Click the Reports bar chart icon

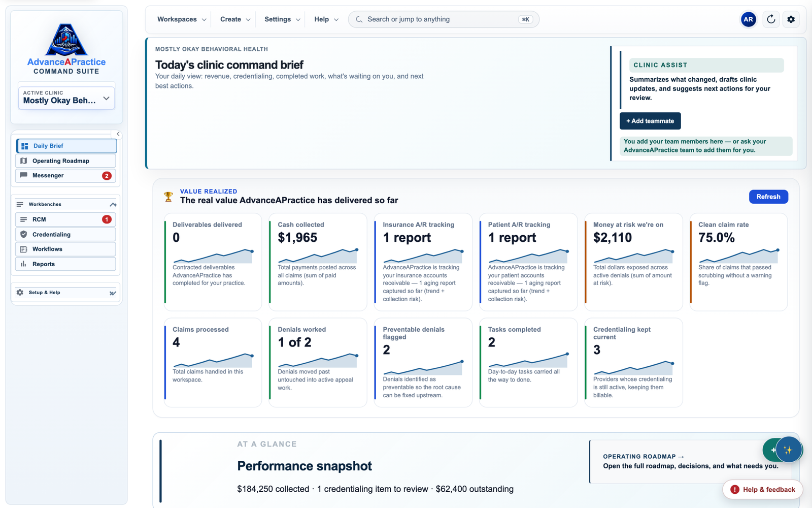23,264
